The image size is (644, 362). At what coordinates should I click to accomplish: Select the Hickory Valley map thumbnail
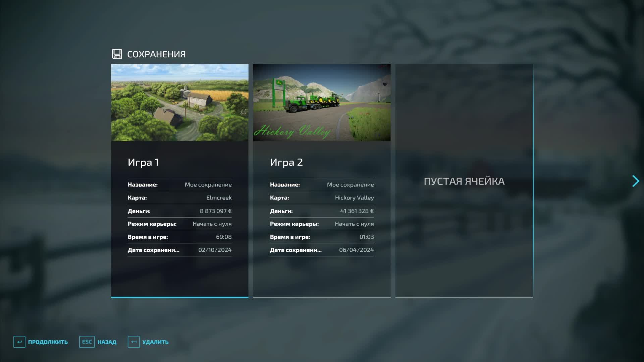click(322, 102)
